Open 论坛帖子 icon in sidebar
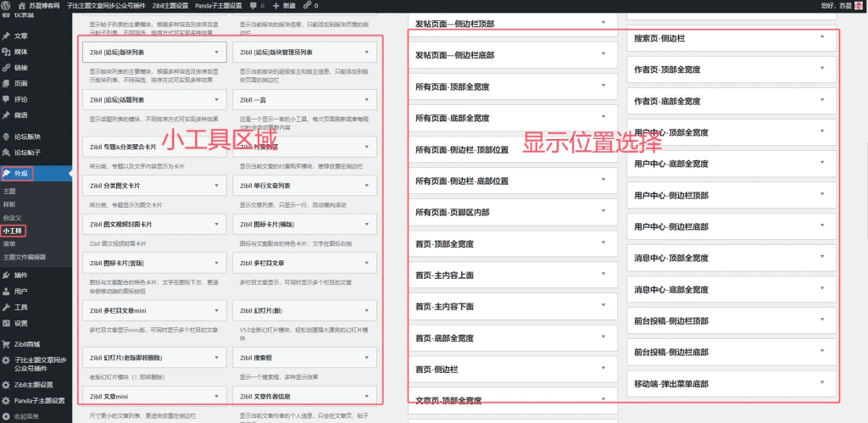Viewport: 868px width, 423px height. (6, 153)
